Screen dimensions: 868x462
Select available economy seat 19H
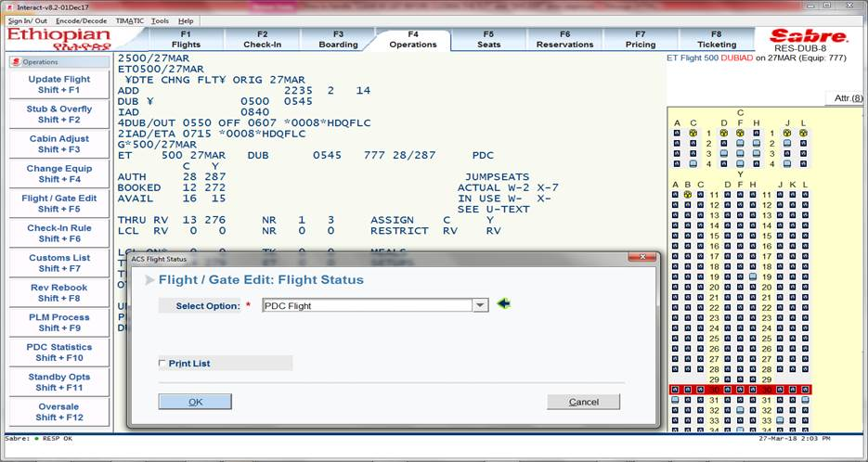[x=753, y=276]
